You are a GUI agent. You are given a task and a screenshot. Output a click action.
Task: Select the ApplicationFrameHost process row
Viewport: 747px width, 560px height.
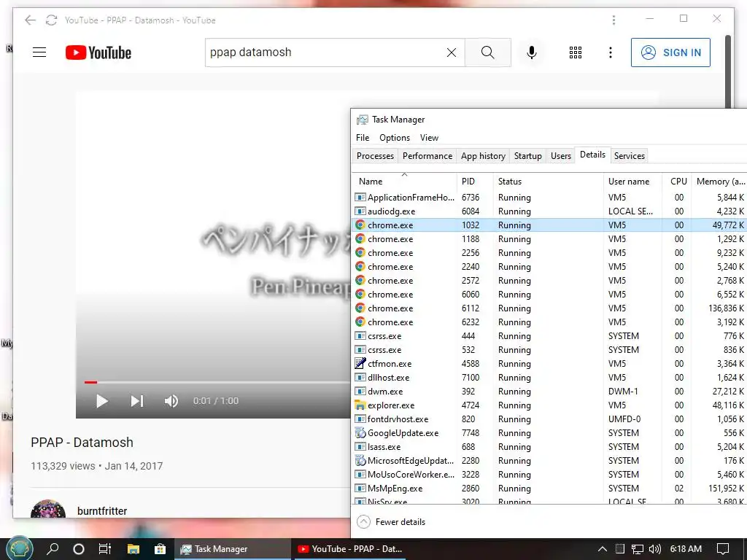549,198
